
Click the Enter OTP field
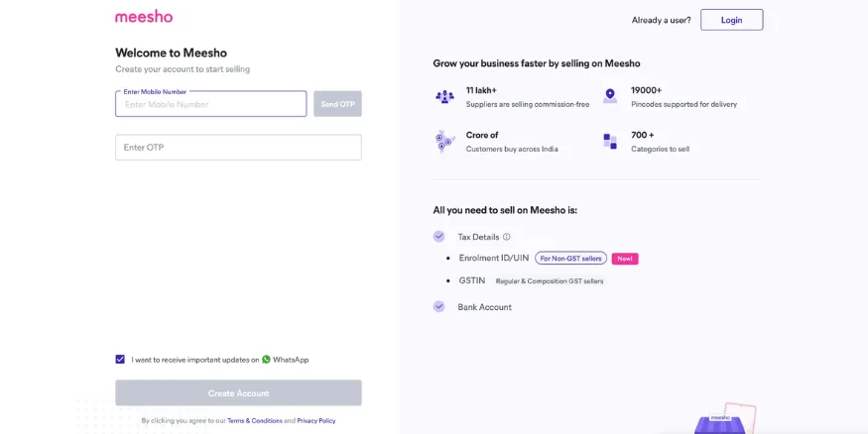click(239, 148)
